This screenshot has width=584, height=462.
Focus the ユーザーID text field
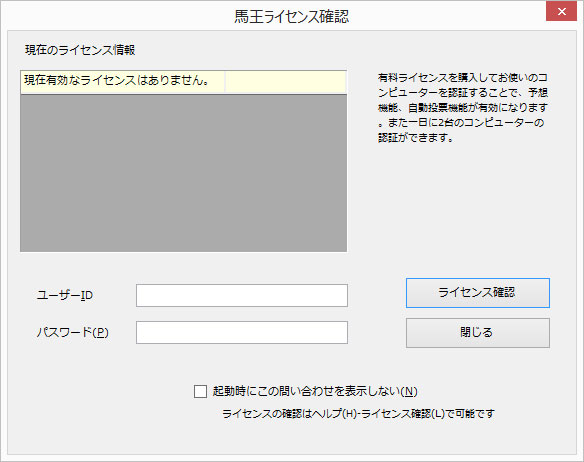(x=242, y=295)
